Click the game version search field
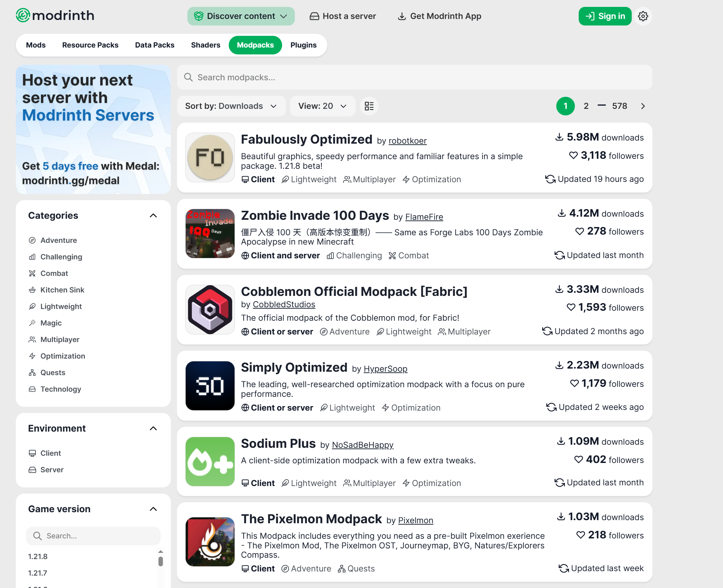 [x=93, y=536]
